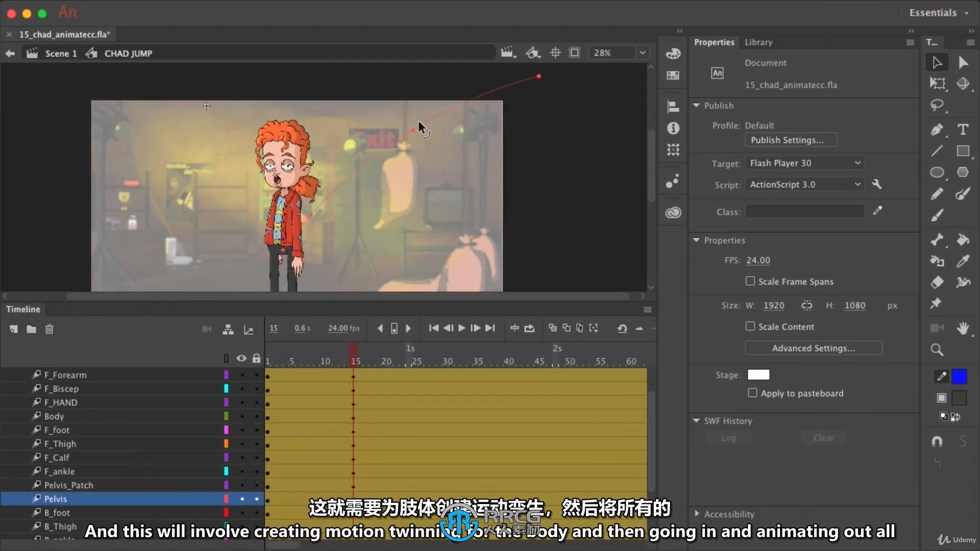Click the Library tab
Image resolution: width=980 pixels, height=551 pixels.
click(x=759, y=42)
